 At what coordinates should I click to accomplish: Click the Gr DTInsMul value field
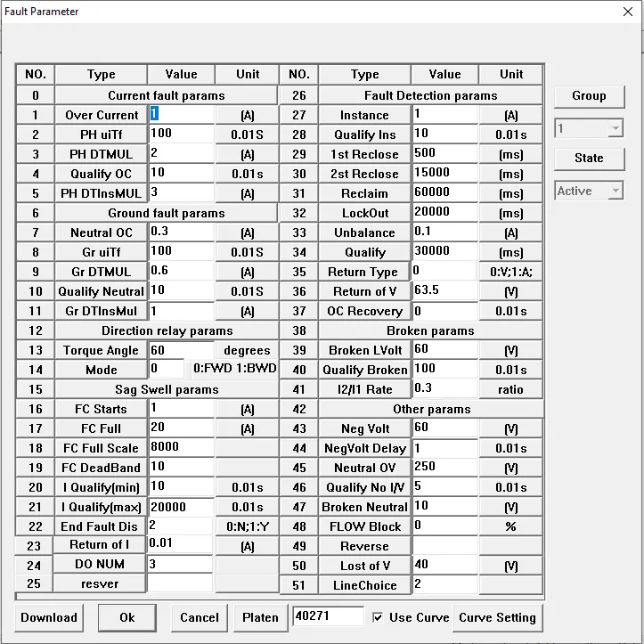(181, 311)
